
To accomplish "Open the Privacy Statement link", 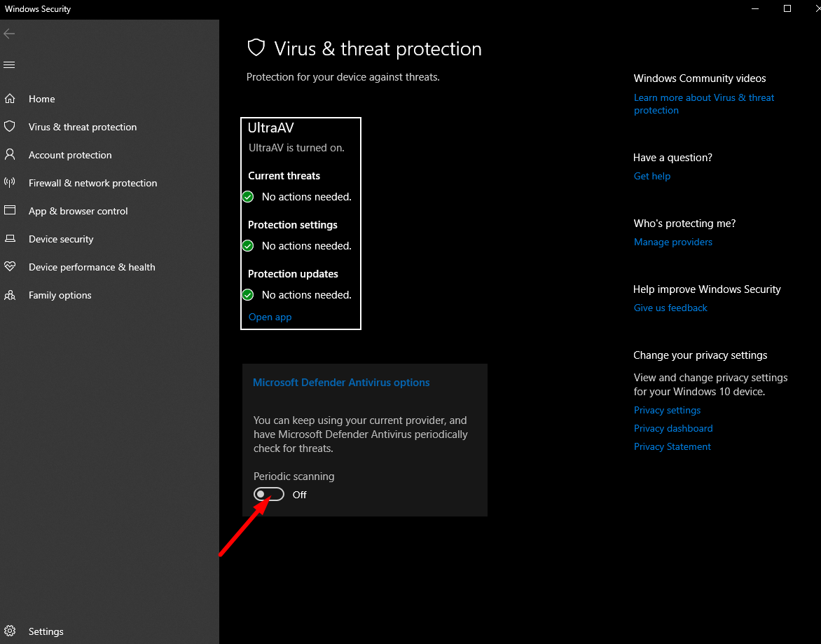I will coord(672,446).
